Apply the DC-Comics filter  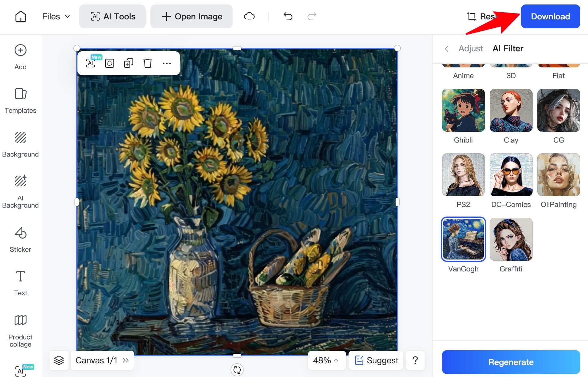511,175
